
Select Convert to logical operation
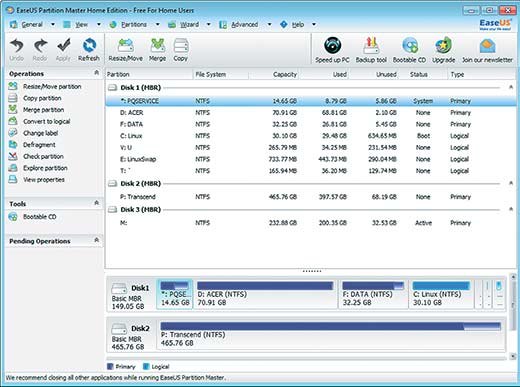click(39, 122)
